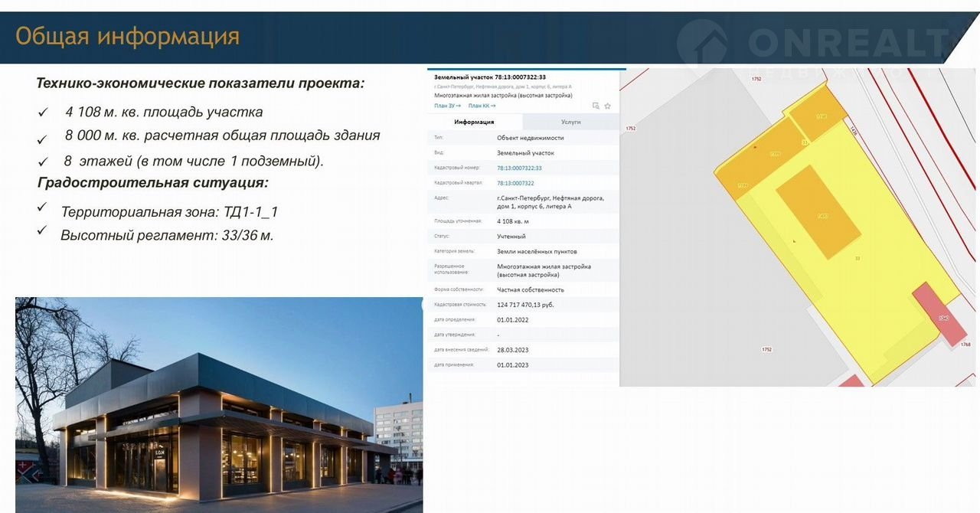980x513 pixels.
Task: Click the favorite star icon
Action: 608,106
